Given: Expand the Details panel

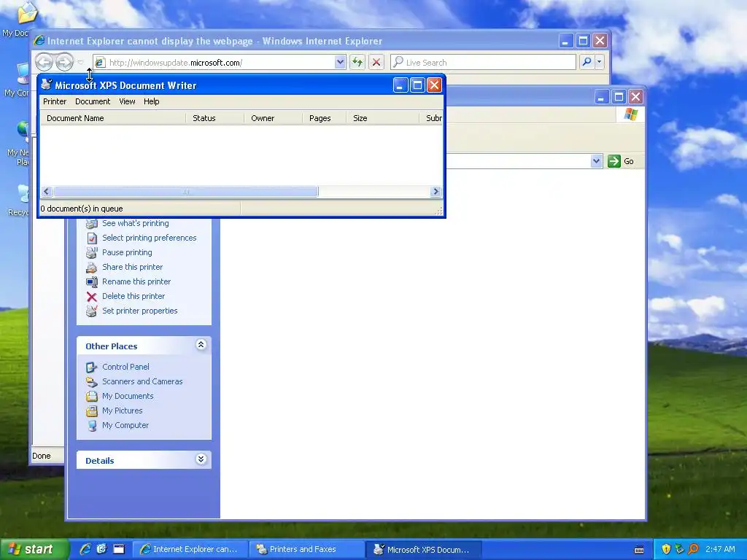Looking at the screenshot, I should [x=201, y=459].
